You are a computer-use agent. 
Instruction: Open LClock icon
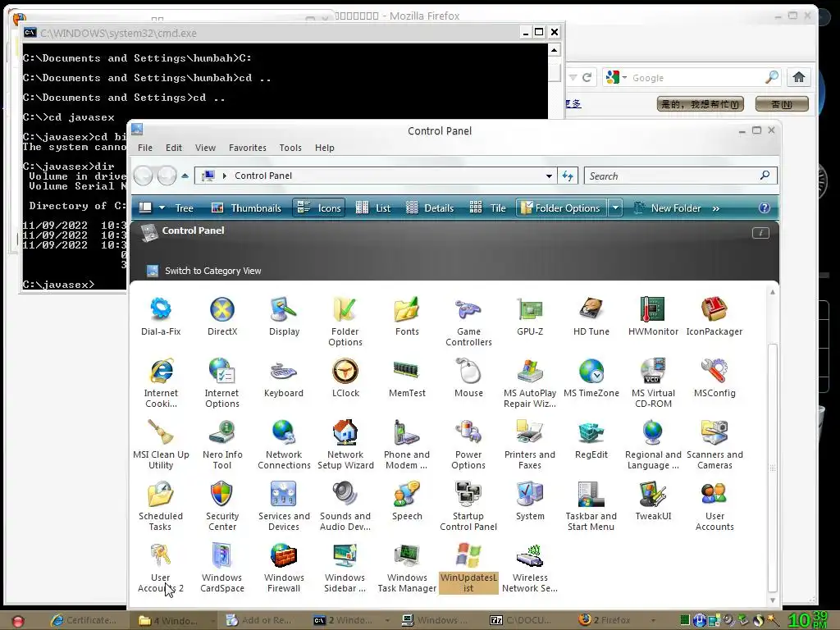[345, 378]
